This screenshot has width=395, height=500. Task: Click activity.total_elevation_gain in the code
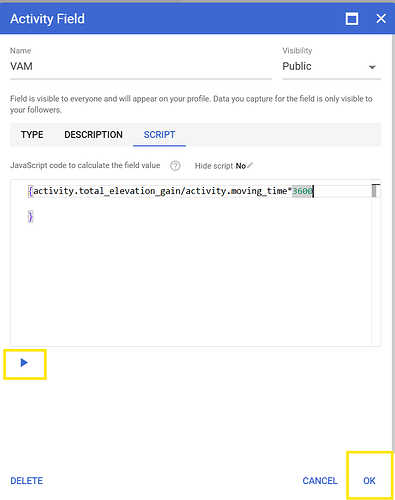point(107,191)
